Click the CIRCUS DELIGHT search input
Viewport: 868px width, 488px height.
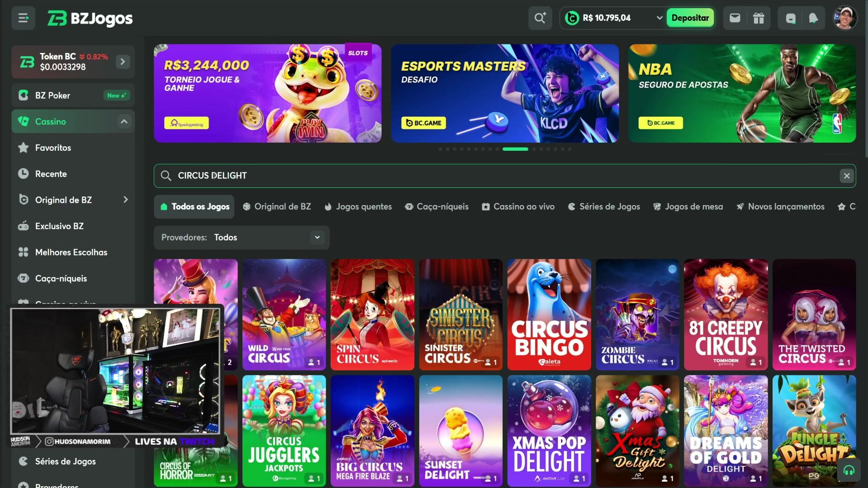coord(504,176)
